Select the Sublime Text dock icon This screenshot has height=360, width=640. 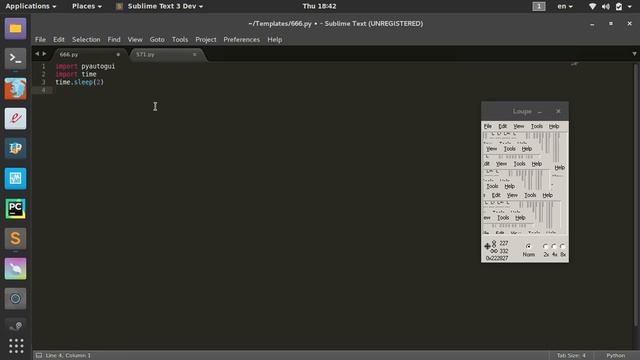(x=16, y=238)
